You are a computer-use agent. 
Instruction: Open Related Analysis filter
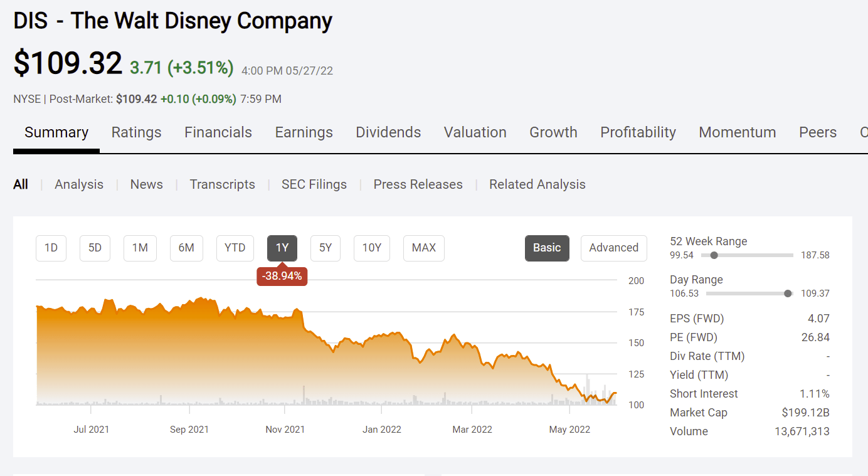click(x=537, y=184)
